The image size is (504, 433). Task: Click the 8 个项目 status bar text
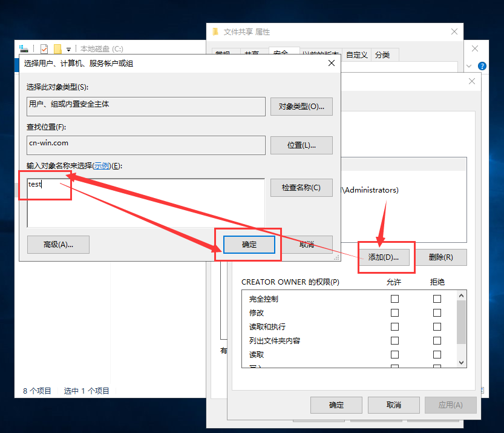click(37, 391)
